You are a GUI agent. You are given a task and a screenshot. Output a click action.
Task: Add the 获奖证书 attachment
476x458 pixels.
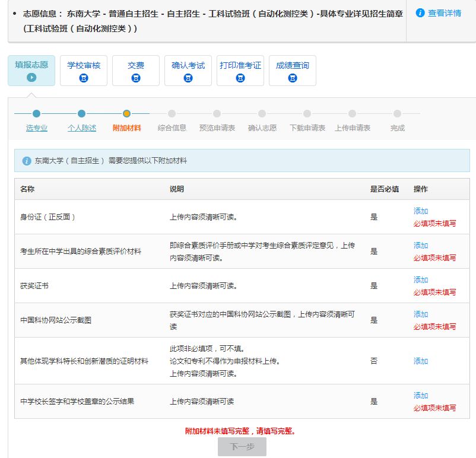[421, 280]
